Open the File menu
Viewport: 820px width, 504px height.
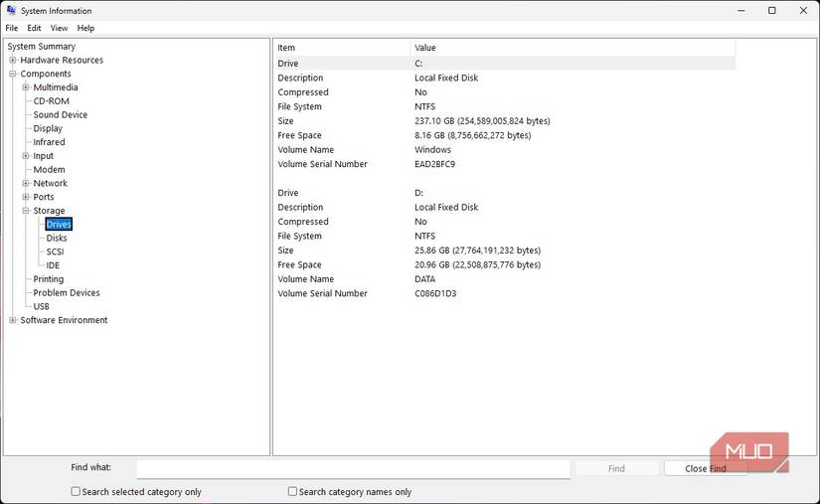click(x=12, y=28)
